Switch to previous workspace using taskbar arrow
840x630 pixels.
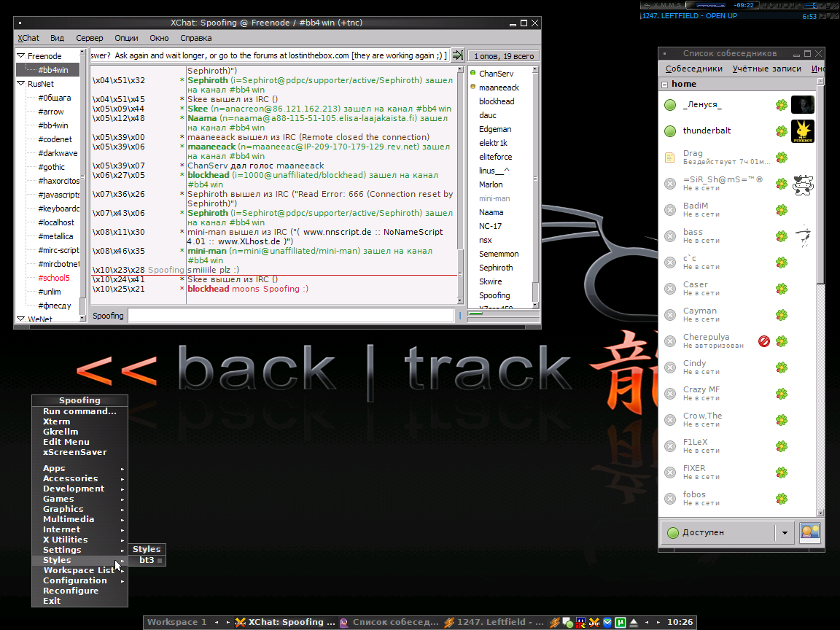click(x=217, y=623)
